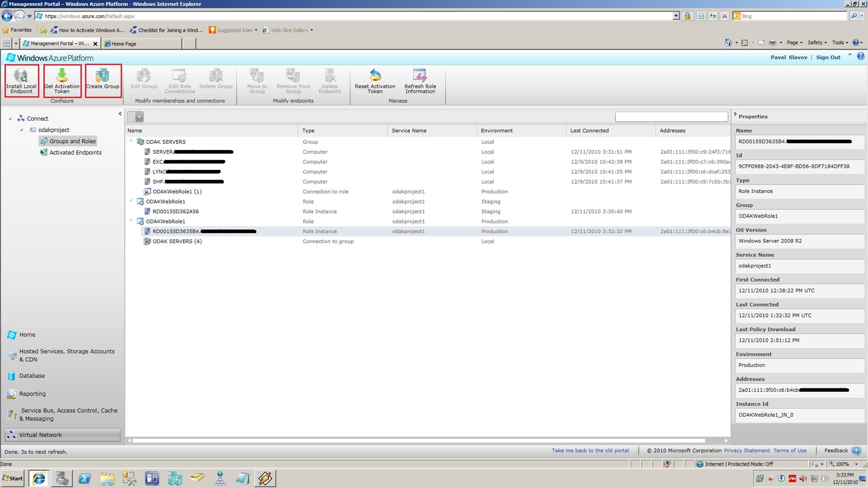Collapse the Connect tree node
The width and height of the screenshot is (868, 488).
[x=10, y=119]
